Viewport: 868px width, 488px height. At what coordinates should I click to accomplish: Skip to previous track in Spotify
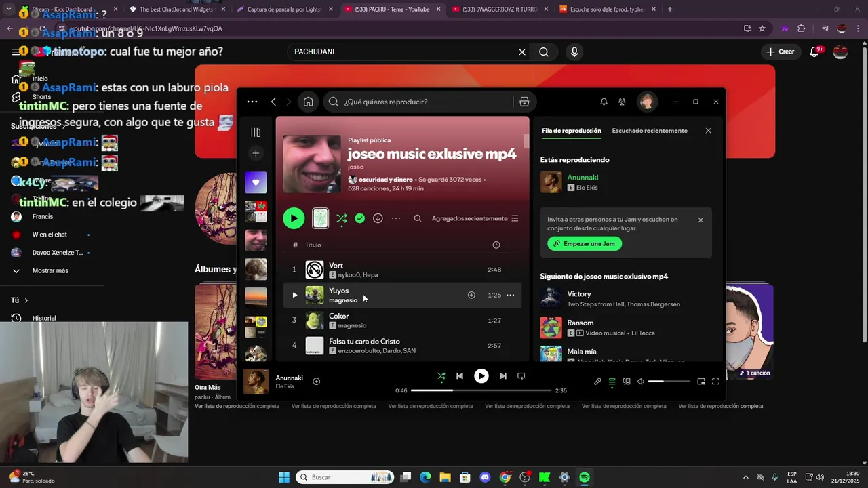(x=460, y=376)
